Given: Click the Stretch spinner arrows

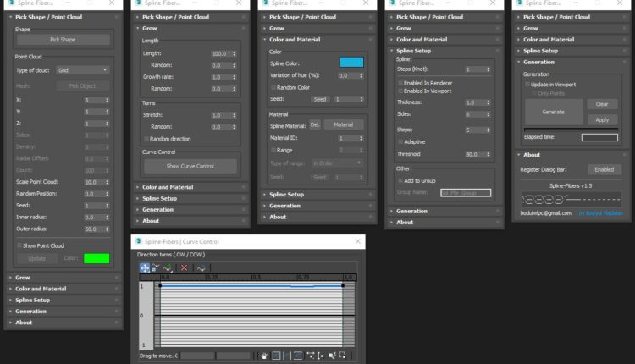Looking at the screenshot, I should [x=234, y=115].
